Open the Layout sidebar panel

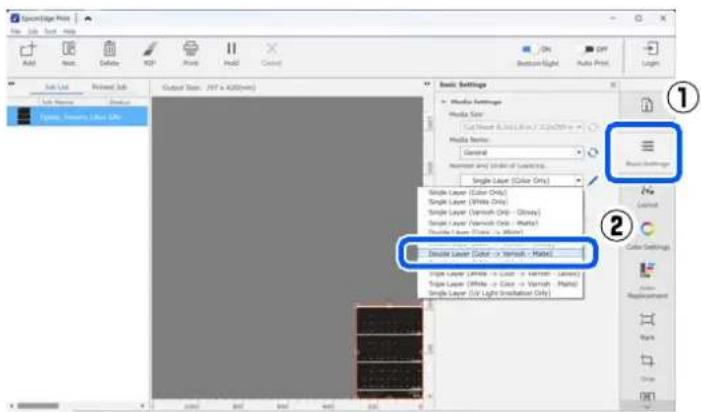(x=647, y=197)
